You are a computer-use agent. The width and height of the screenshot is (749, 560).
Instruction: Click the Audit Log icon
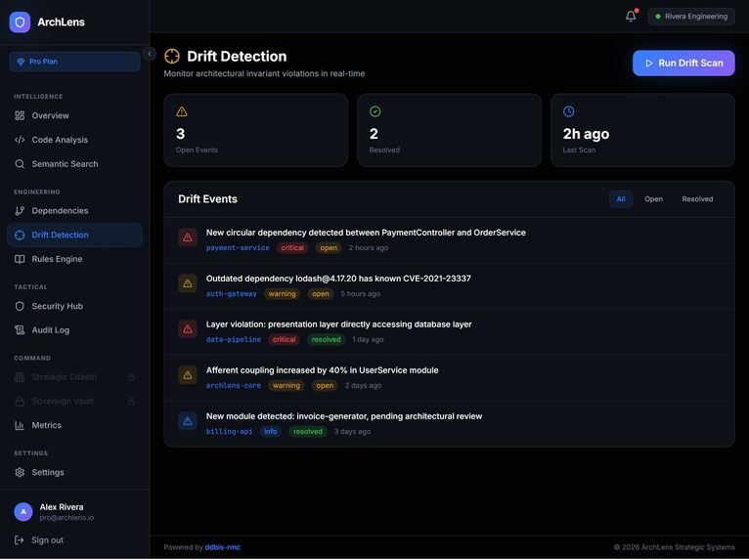tap(20, 330)
